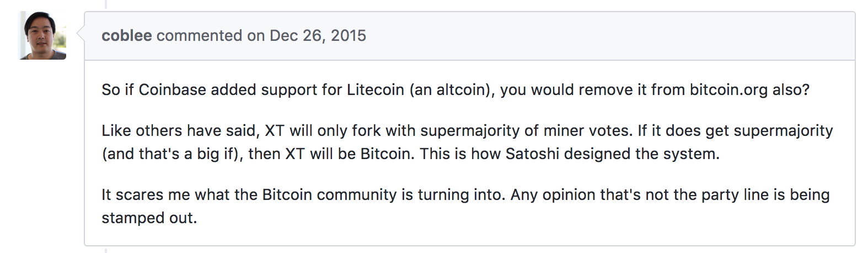
Task: Click empty area of comment header bar
Action: click(x=607, y=35)
